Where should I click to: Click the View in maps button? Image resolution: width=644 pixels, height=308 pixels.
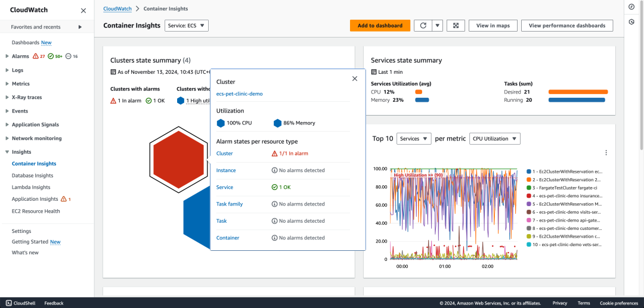[x=493, y=26]
